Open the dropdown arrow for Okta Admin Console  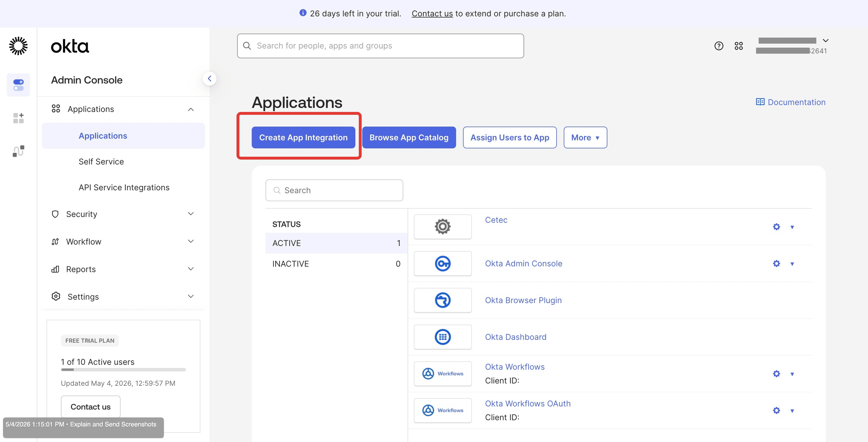(792, 264)
